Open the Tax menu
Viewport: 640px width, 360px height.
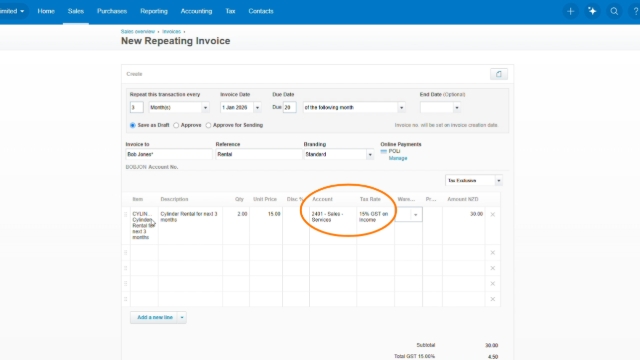(230, 11)
